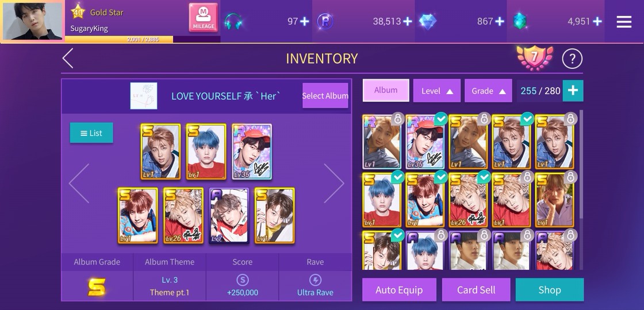
Task: Click the Auto Equip button
Action: [x=399, y=290]
